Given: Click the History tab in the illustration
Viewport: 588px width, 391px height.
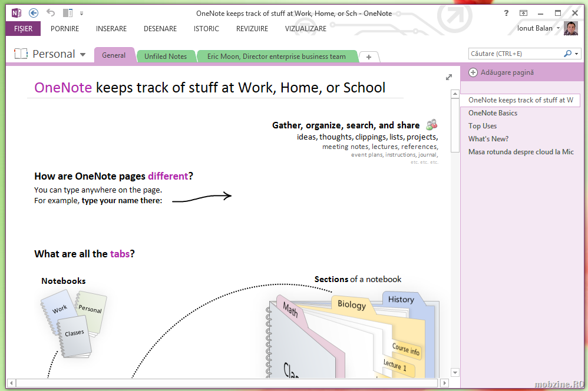Looking at the screenshot, I should click(x=401, y=300).
